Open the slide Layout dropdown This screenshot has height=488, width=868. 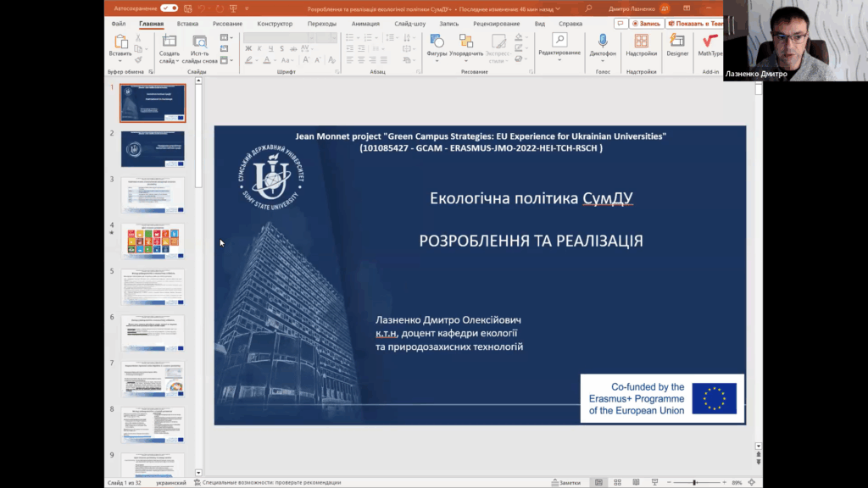coord(225,37)
